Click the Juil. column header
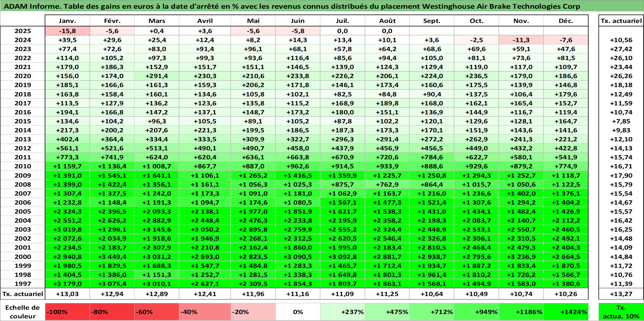Image resolution: width=644 pixels, height=321 pixels. [342, 21]
